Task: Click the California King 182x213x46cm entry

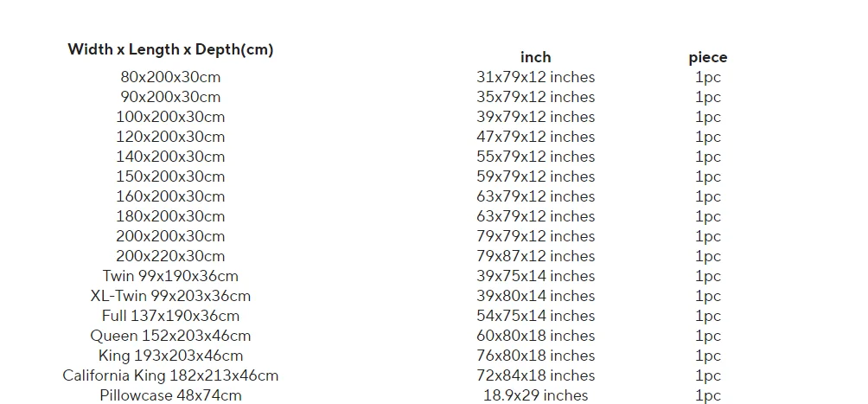Action: [170, 375]
